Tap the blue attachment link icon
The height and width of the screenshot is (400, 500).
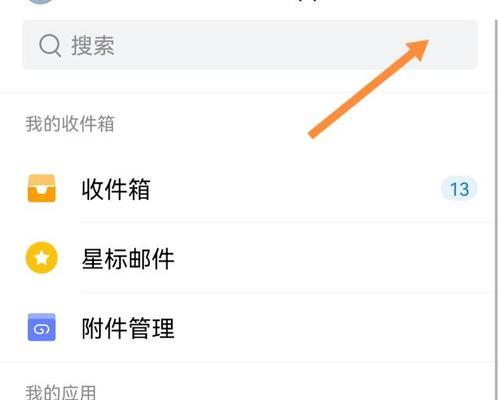tap(41, 327)
